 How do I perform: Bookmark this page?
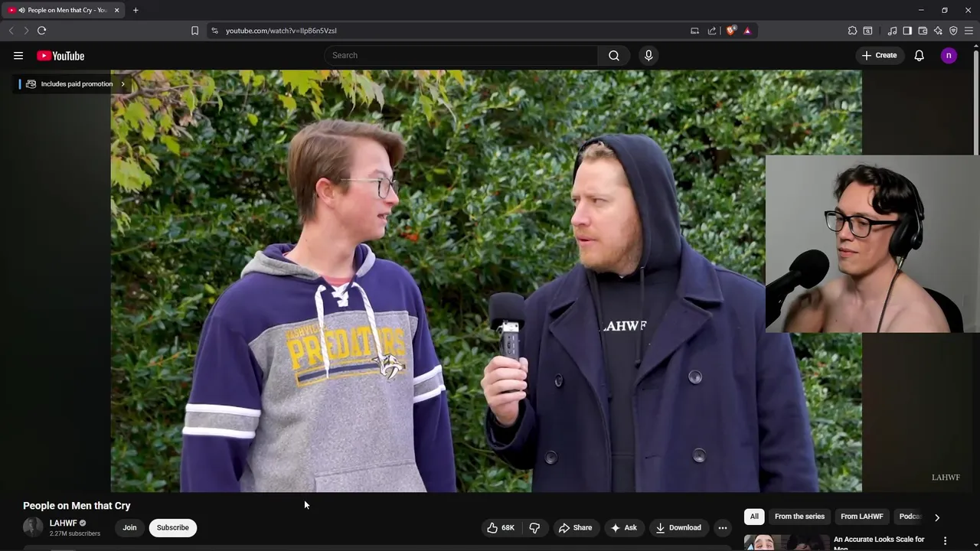coord(194,31)
